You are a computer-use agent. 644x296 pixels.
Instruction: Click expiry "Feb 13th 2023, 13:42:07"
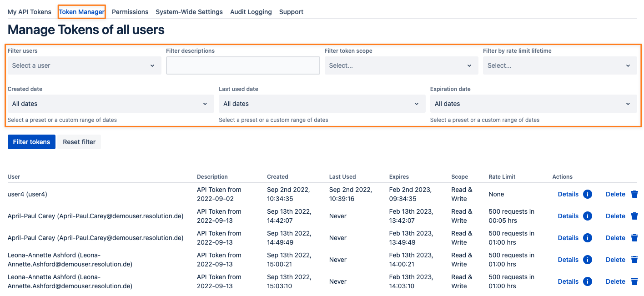[x=411, y=216]
